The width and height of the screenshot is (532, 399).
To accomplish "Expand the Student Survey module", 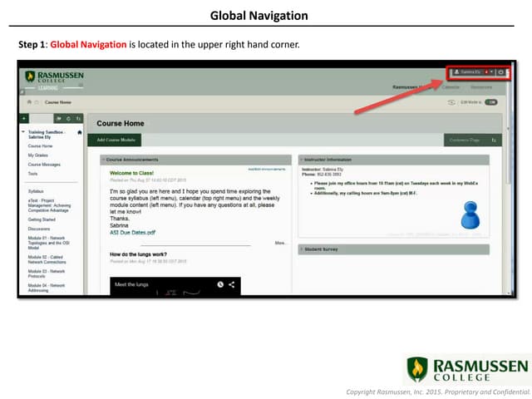I will pos(301,249).
